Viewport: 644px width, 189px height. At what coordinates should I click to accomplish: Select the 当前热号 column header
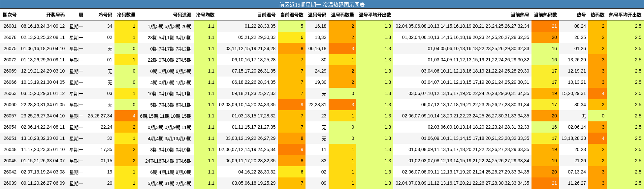click(520, 15)
